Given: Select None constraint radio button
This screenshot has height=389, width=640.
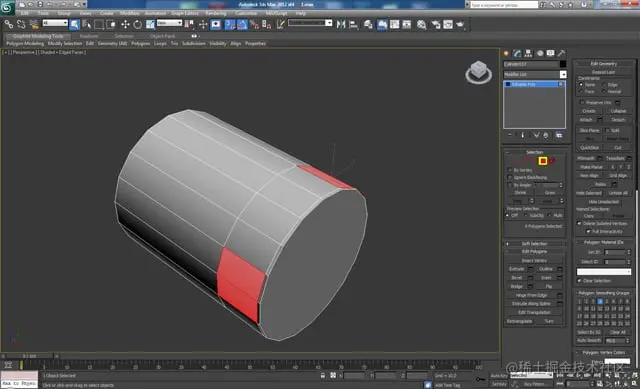Looking at the screenshot, I should (x=581, y=84).
